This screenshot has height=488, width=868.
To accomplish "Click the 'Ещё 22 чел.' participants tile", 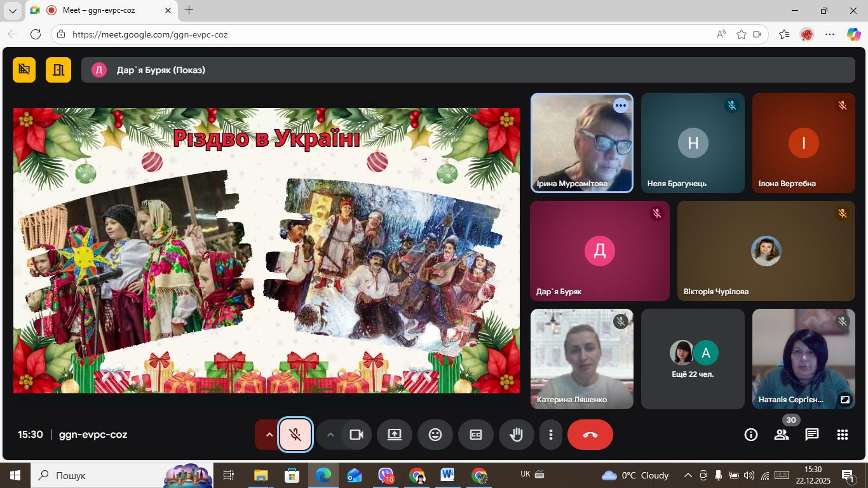I will point(693,359).
